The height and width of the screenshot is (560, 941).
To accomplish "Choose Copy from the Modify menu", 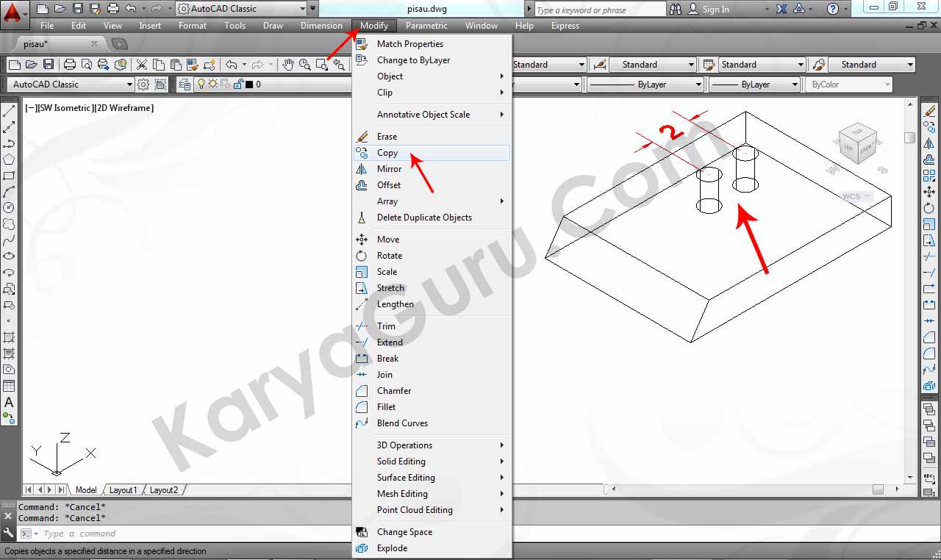I will (x=387, y=153).
